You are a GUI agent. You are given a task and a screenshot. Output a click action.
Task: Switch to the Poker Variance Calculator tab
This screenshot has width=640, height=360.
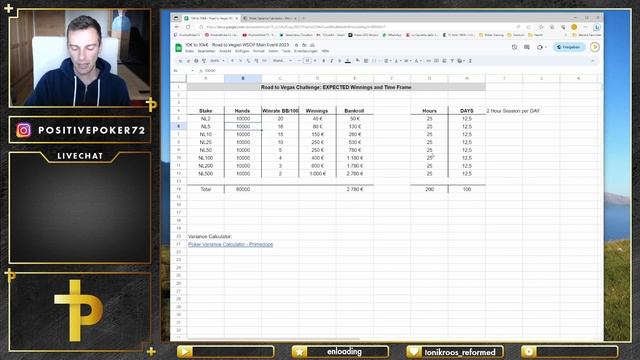(269, 18)
